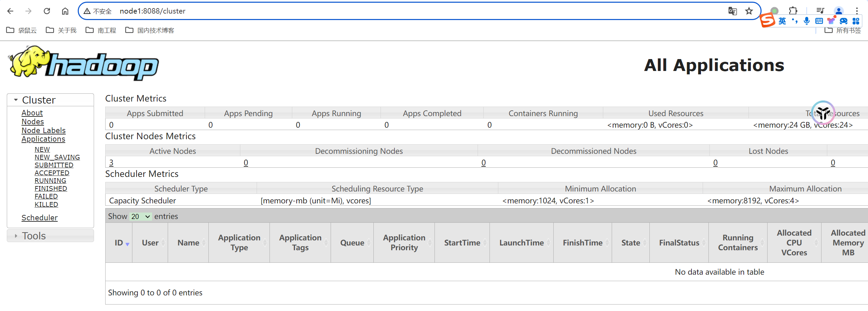This screenshot has width=868, height=311.
Task: Open the 关于我 bookmark folder
Action: point(61,30)
